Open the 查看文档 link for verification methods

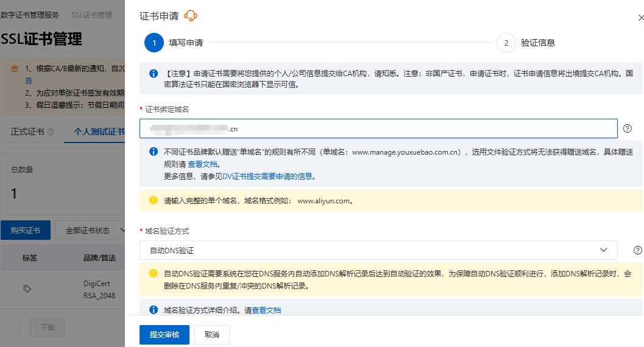coord(267,310)
